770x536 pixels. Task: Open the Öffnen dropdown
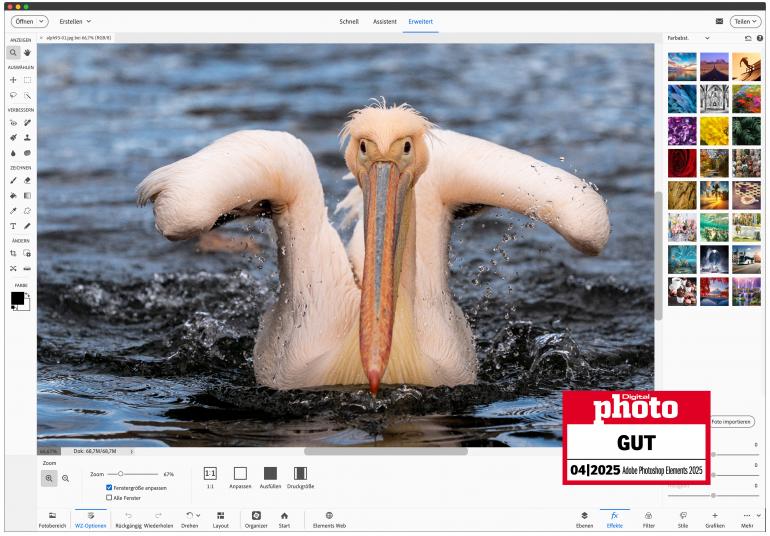[29, 22]
